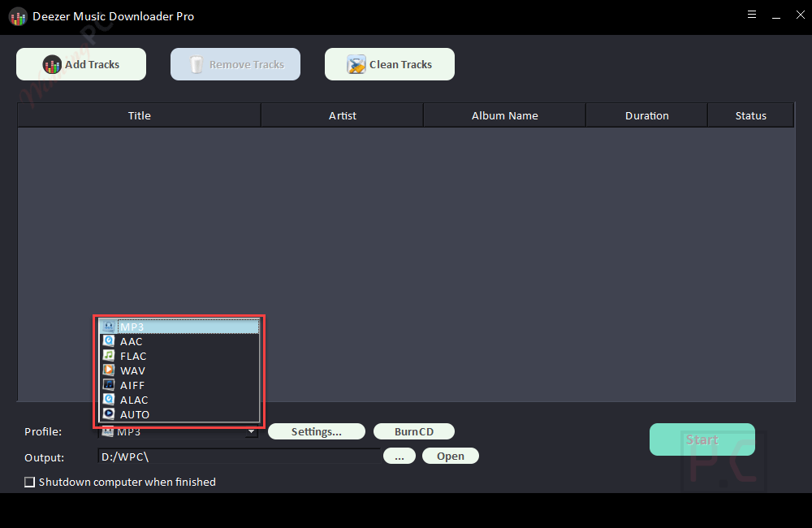Select MP3 format from profile list
The height and width of the screenshot is (528, 812).
(179, 327)
